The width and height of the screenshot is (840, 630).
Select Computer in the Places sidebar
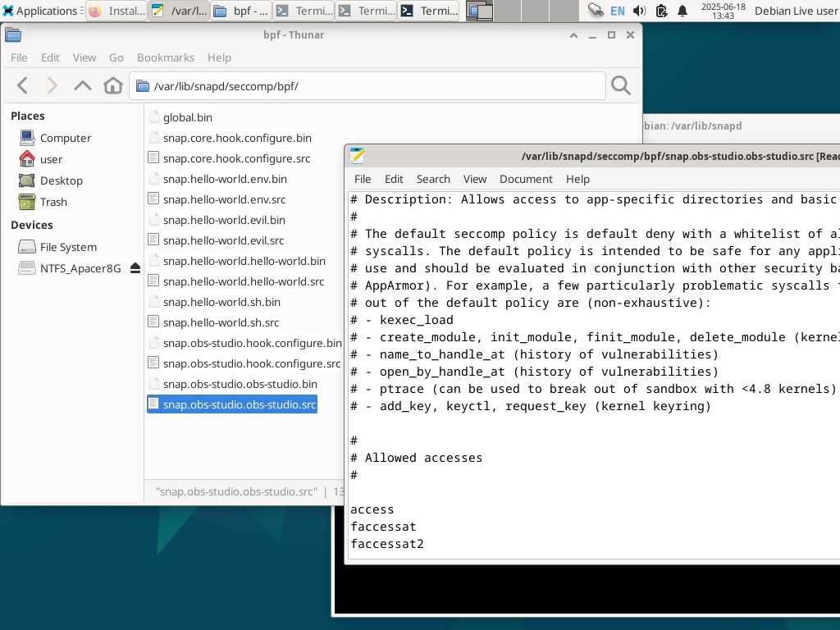(65, 138)
